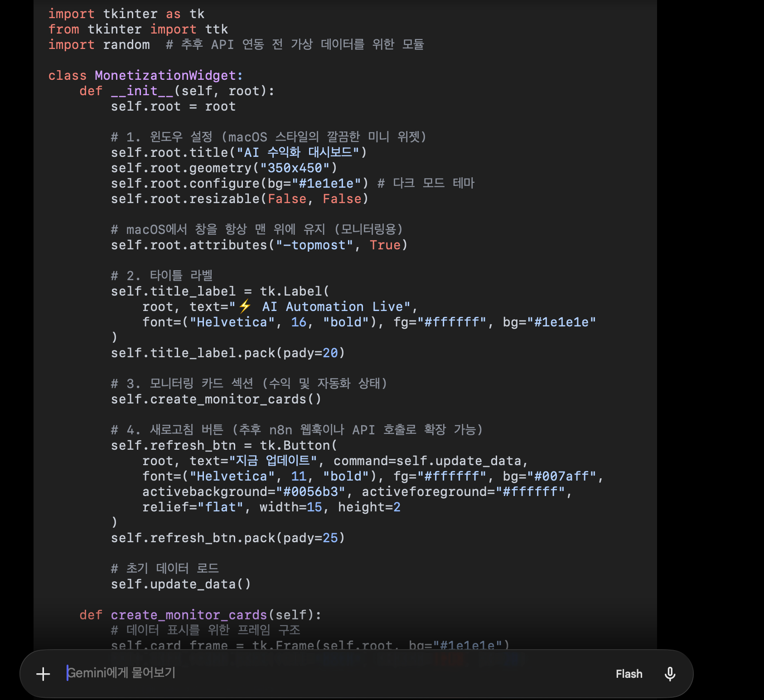This screenshot has height=700, width=764.
Task: Click 'self.refresh_btn.pack(pady=25)' line
Action: click(x=228, y=538)
